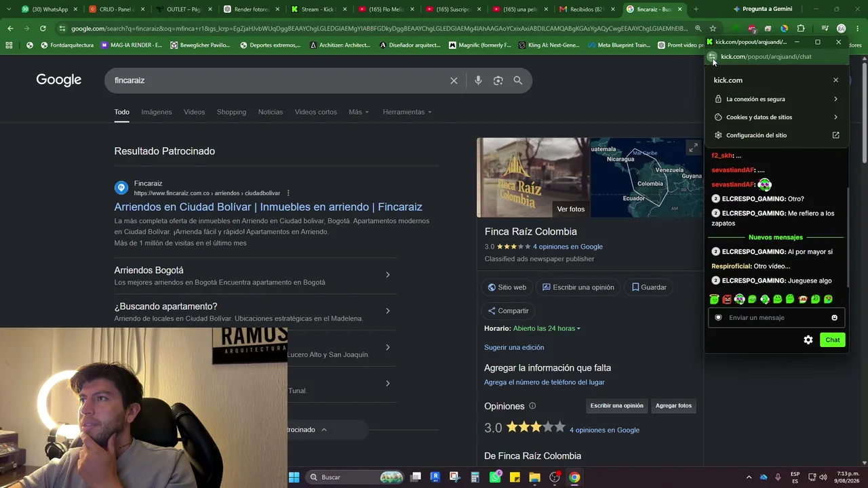
Task: Switch to the Imágenes results tab
Action: [157, 112]
